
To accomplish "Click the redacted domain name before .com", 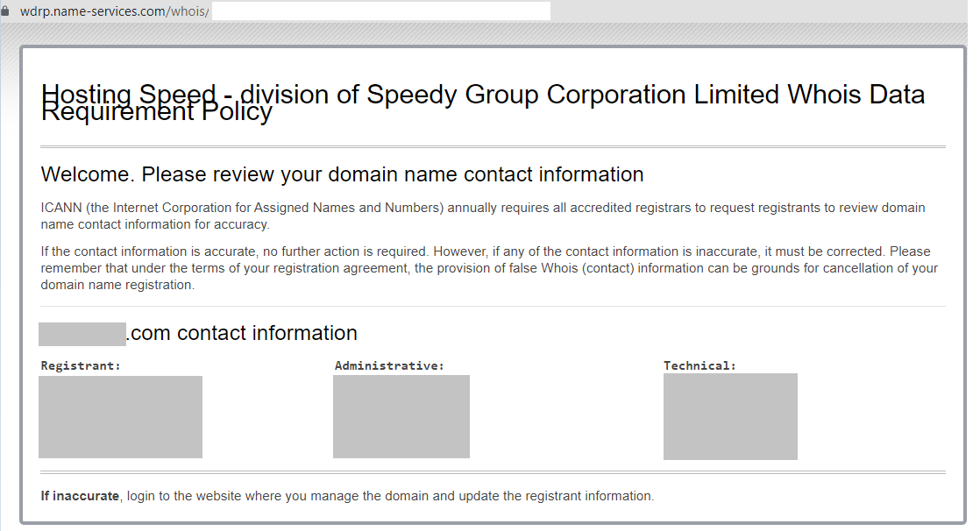I will point(82,334).
